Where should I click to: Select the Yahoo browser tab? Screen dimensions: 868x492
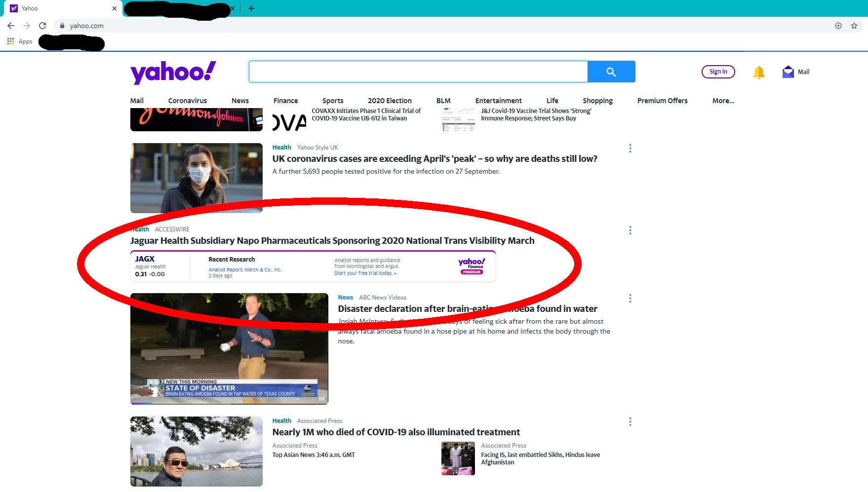click(64, 8)
